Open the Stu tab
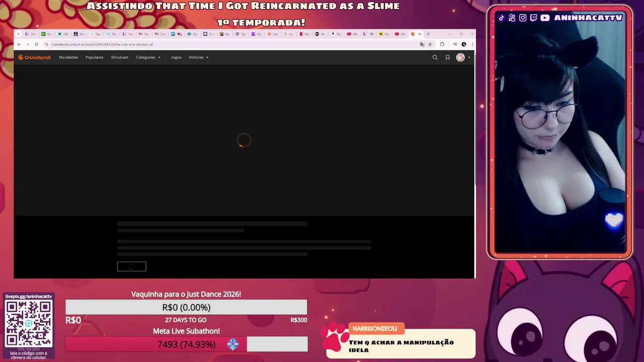 coord(192,34)
